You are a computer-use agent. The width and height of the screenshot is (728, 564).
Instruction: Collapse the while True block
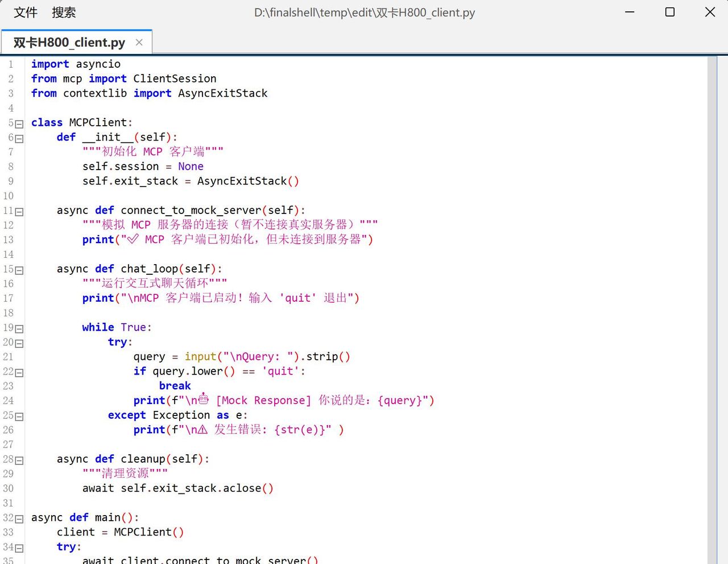click(19, 329)
